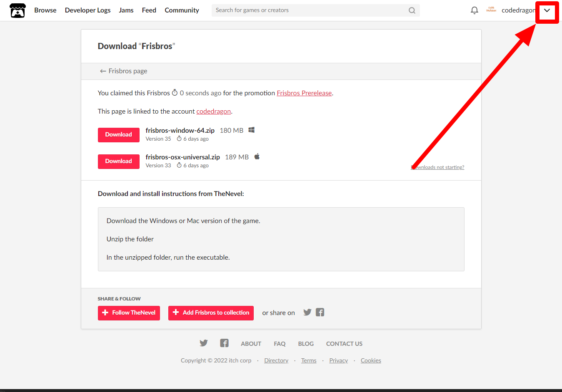The image size is (562, 392).
Task: Open the codedragon linked account link
Action: click(213, 112)
